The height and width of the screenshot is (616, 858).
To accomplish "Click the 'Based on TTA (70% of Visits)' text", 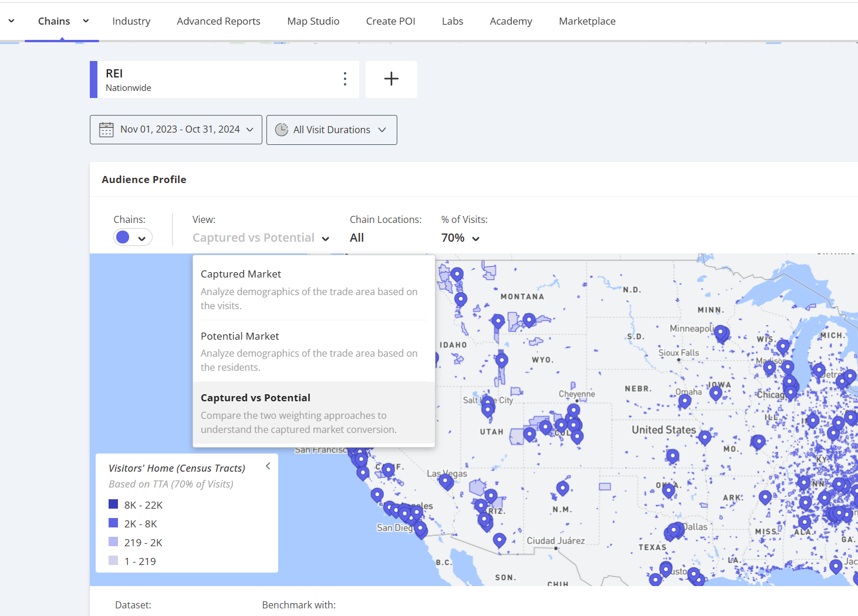I will coord(171,484).
